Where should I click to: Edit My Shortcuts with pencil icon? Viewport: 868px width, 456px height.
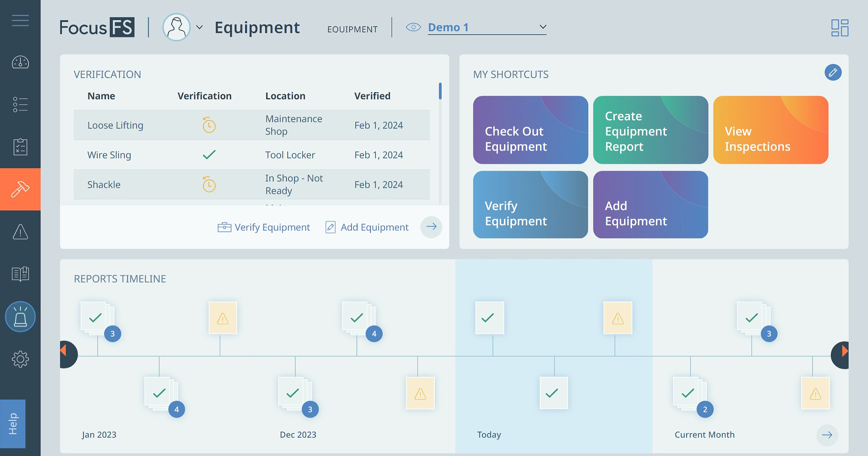click(833, 72)
